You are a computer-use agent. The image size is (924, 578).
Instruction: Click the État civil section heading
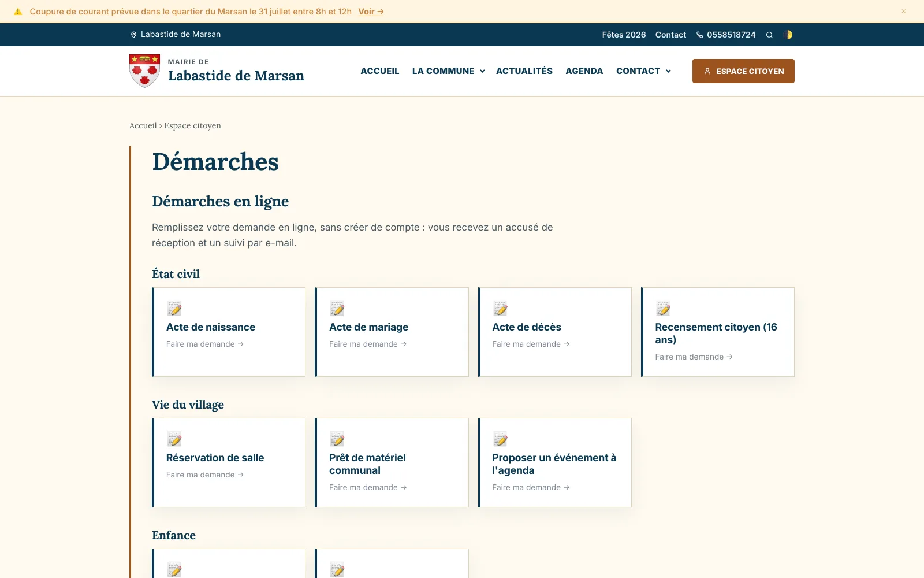pos(176,274)
